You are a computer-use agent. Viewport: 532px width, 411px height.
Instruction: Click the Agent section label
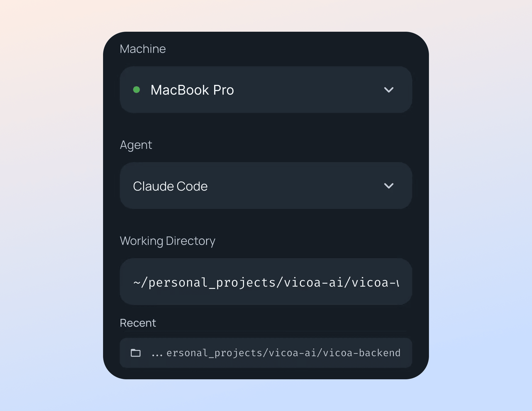[x=136, y=145]
